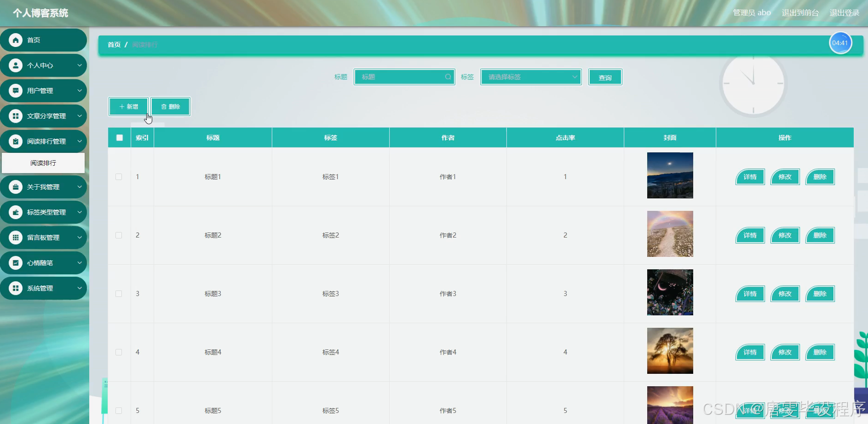Click the 作者 column header
Viewport: 868px width, 424px height.
click(x=448, y=138)
